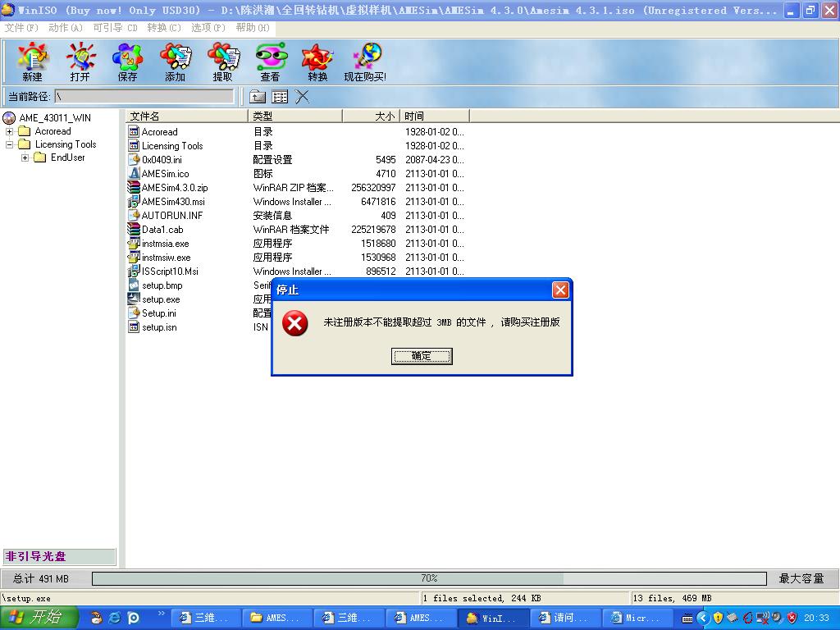Select the Licensing Tools folder in tree
Viewport: 840px width, 630px height.
(66, 144)
